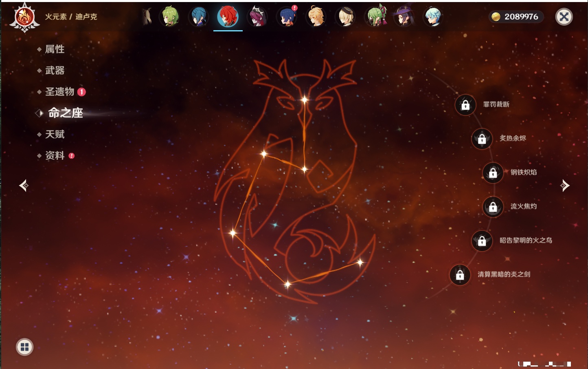Click the lock icon beside 昭告黎明的火之鸟
The width and height of the screenshot is (588, 369).
pyautogui.click(x=482, y=241)
